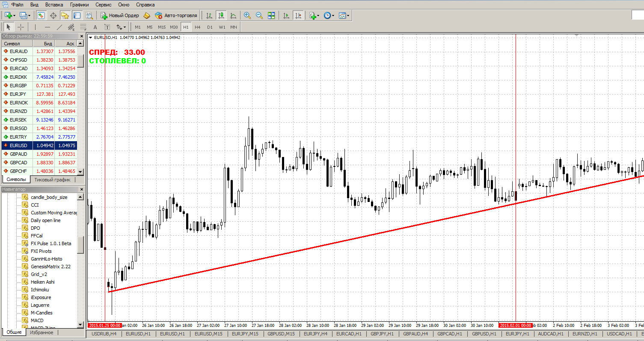The width and height of the screenshot is (644, 341).
Task: Zoom out of the chart
Action: (x=259, y=15)
